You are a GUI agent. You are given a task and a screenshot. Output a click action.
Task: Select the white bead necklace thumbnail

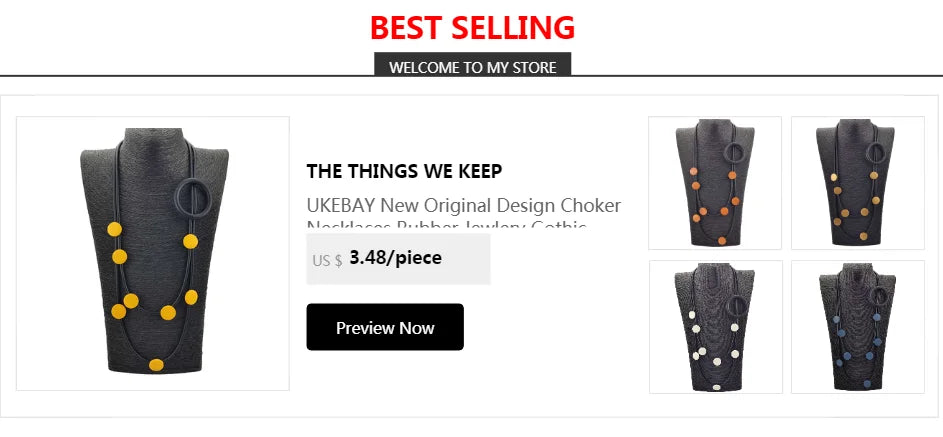(x=715, y=327)
